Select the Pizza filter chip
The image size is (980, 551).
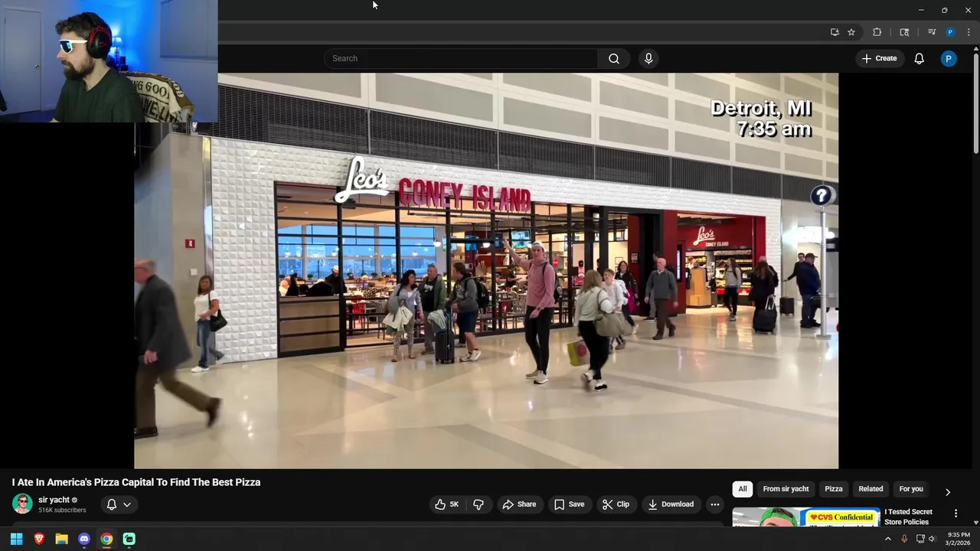[x=834, y=489]
